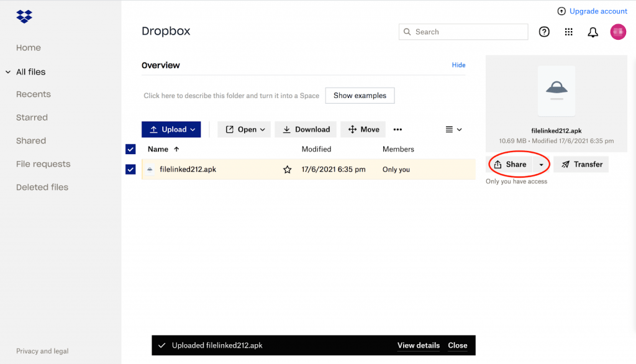Screen dimensions: 636x364
Task: Toggle the select-all checkbox by Name
Action: [130, 149]
